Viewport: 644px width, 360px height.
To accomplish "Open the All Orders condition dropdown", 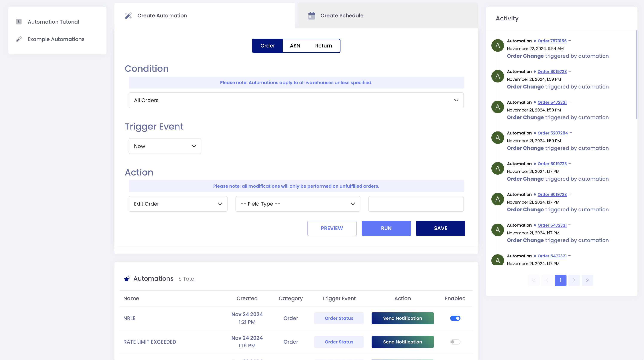I will pos(296,100).
